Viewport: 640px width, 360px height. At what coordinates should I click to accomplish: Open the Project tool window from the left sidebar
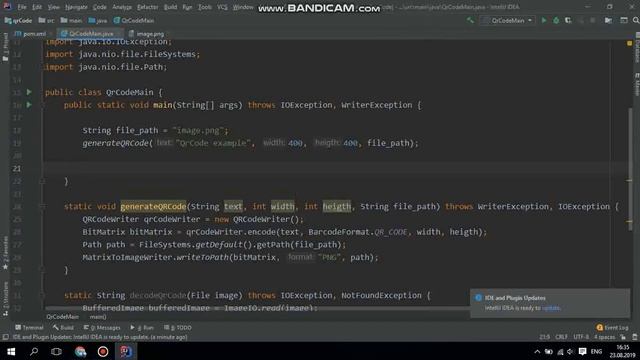click(x=5, y=47)
